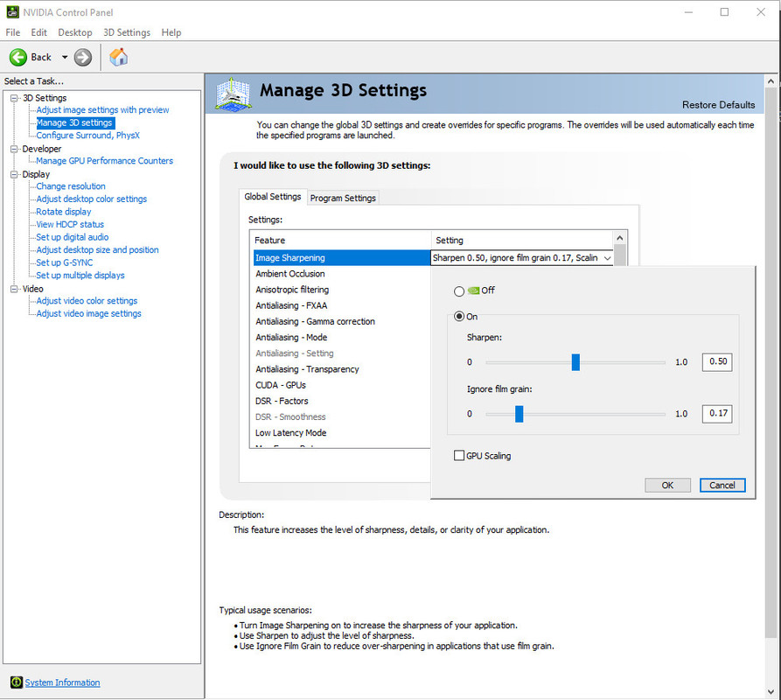This screenshot has width=781, height=700.
Task: Open Adjust desktop color settings
Action: point(92,199)
